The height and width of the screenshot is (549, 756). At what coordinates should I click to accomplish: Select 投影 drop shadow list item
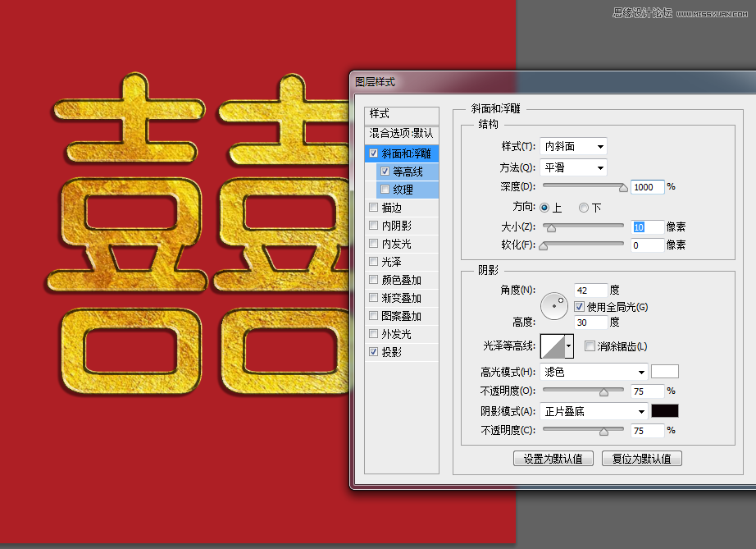(x=402, y=352)
